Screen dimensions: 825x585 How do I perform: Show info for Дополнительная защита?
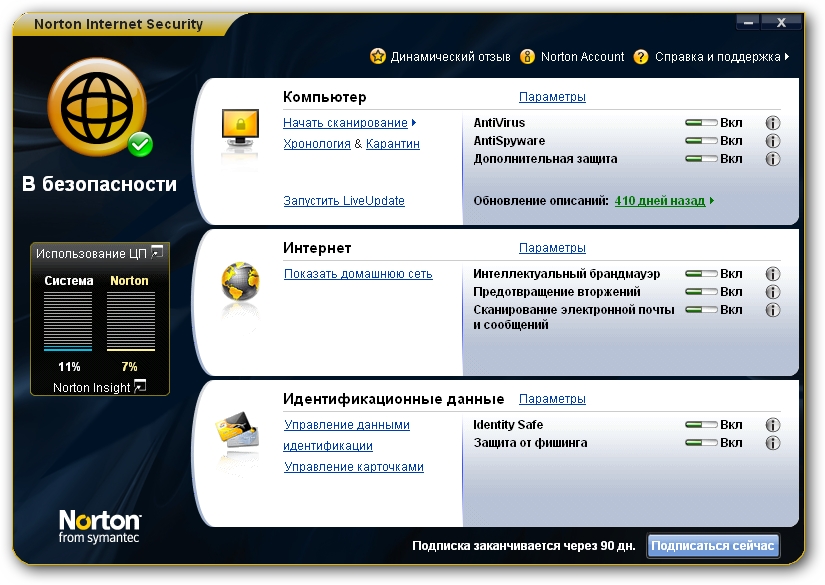[x=772, y=159]
